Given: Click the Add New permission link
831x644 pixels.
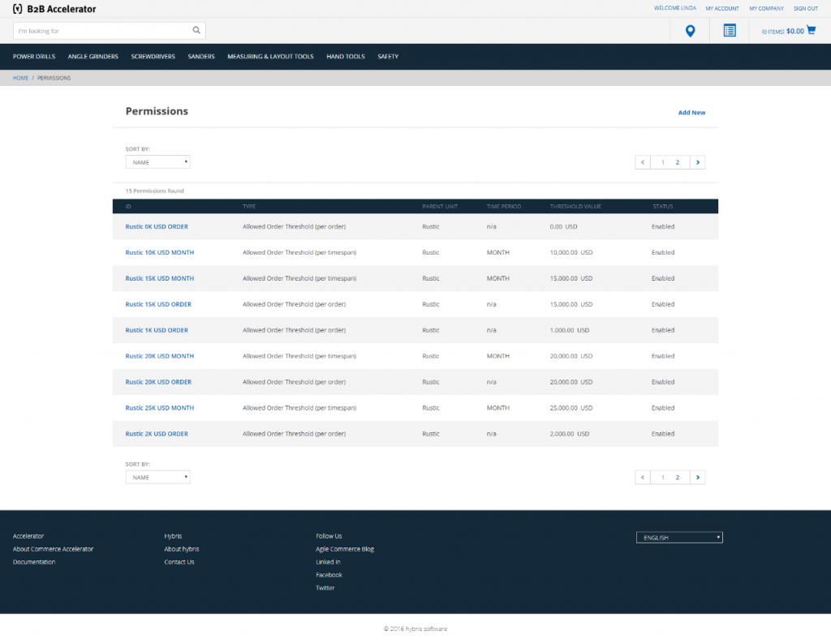Looking at the screenshot, I should tap(691, 112).
